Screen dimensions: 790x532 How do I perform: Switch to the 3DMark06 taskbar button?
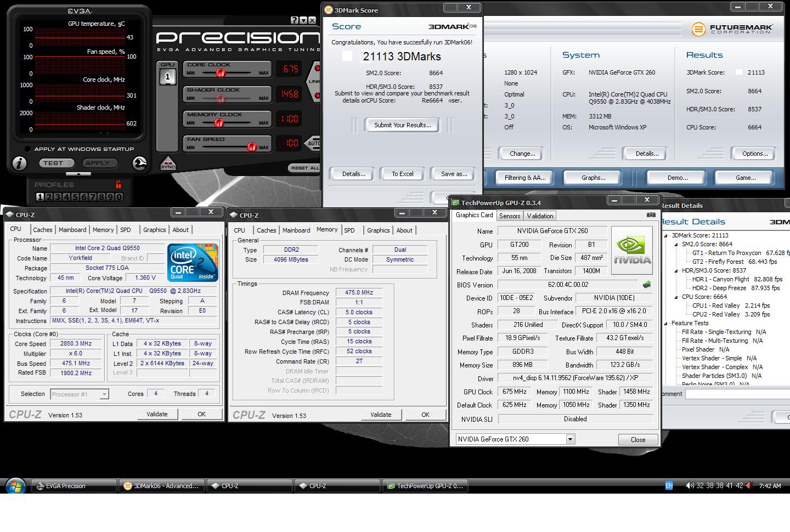[162, 486]
